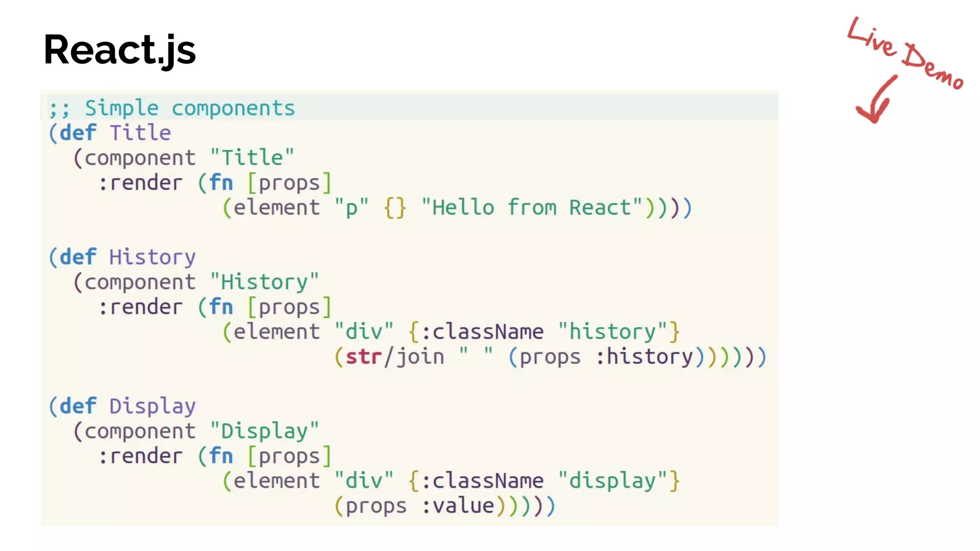Click '(props :history)' expression
The height and width of the screenshot is (551, 980).
point(606,357)
